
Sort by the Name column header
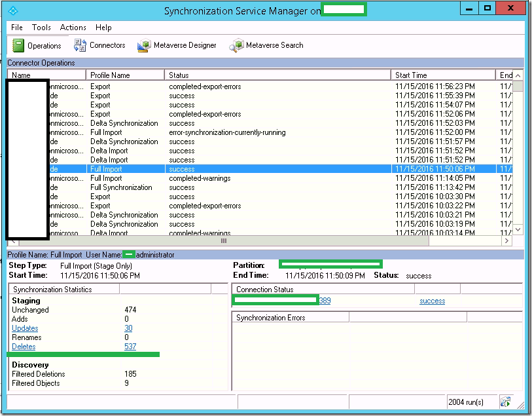(x=46, y=75)
